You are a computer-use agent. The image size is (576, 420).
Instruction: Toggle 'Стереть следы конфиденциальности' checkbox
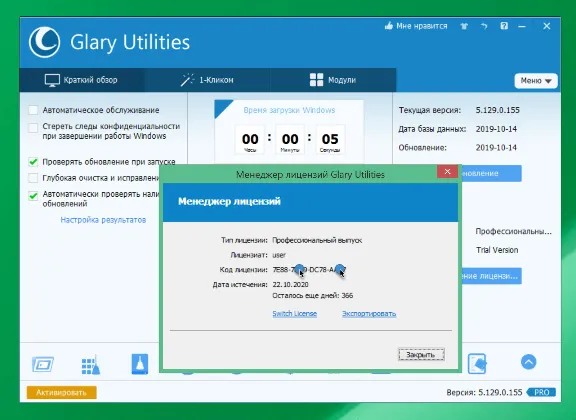point(33,128)
